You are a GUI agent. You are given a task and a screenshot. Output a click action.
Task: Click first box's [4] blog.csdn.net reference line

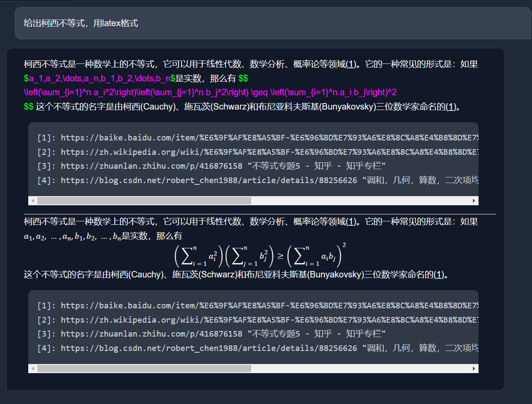257,180
